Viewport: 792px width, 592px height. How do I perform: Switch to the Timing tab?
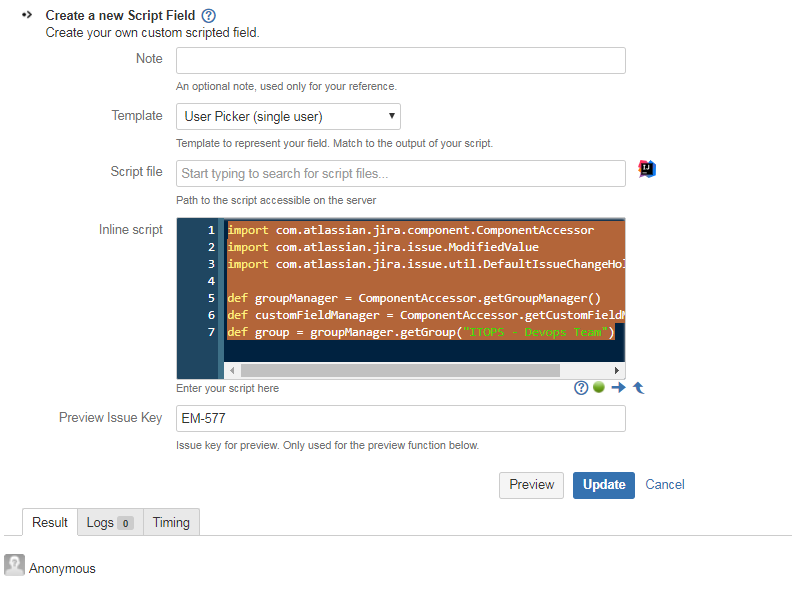tap(171, 522)
